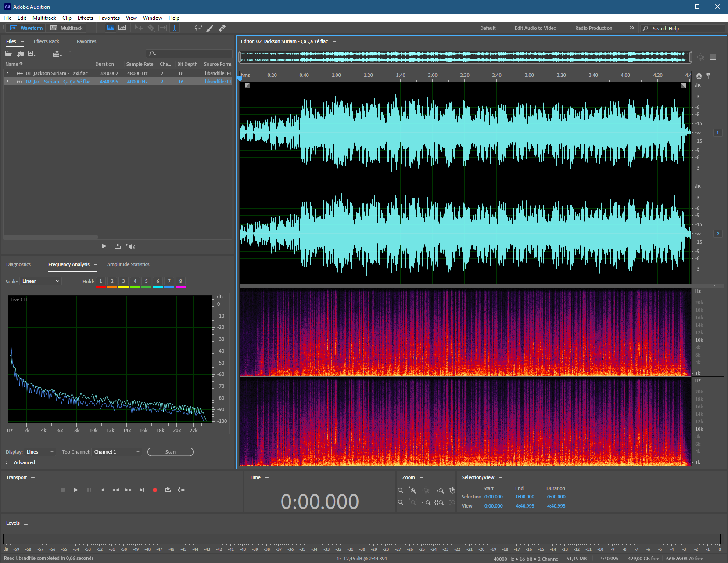728x563 pixels.
Task: Click the Import File icon in Files panel
Action: (20, 54)
